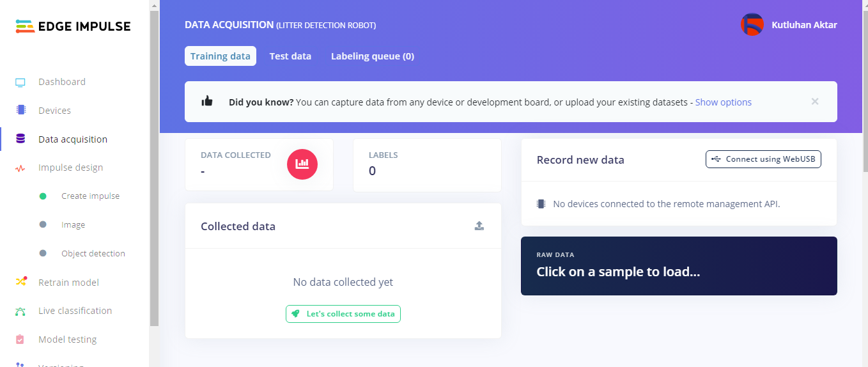Click the Devices chip icon in sidebar
Image resolution: width=868 pixels, height=367 pixels.
click(20, 110)
